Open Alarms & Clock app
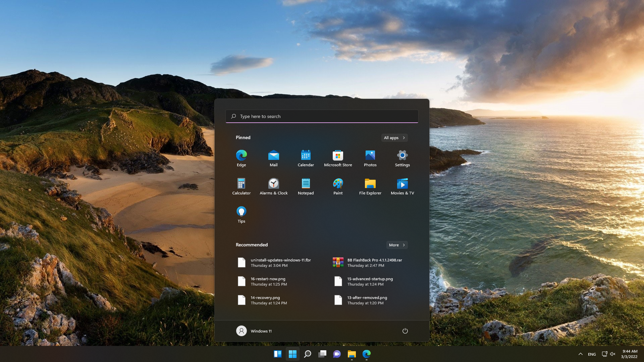 click(273, 186)
